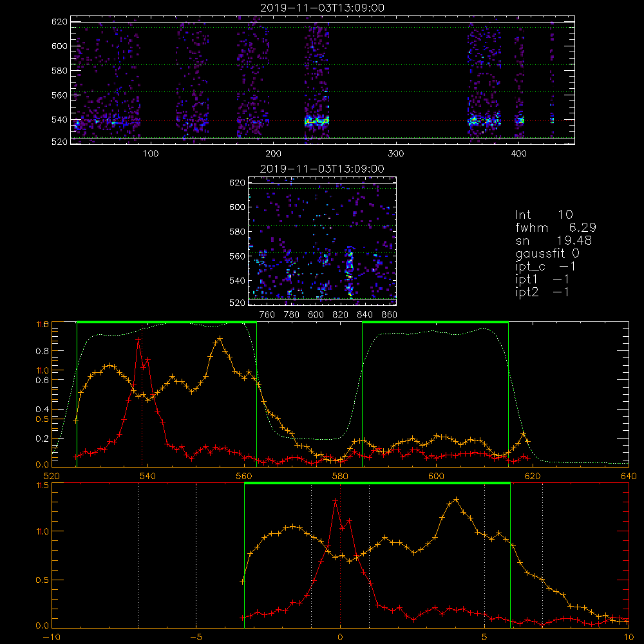Click x-axis label "200" of top spectrogram
Viewport: 644px width, 644px height.
point(273,154)
